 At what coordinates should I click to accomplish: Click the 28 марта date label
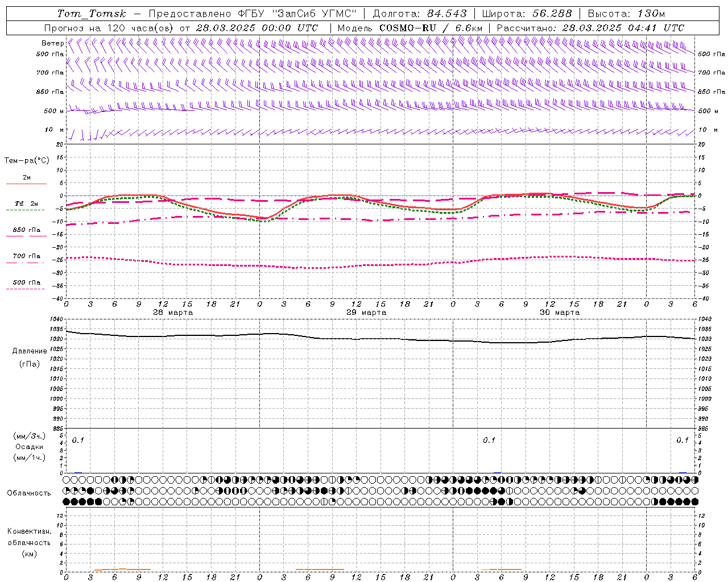[x=173, y=313]
